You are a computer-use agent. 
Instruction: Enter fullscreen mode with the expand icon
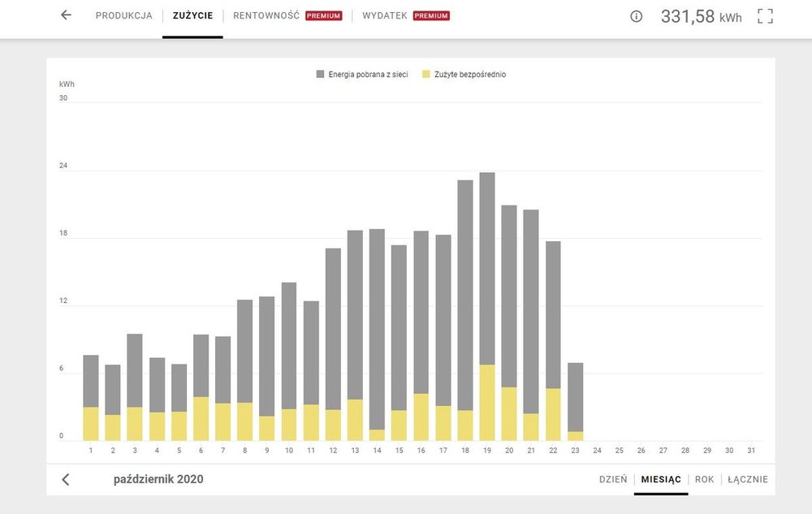pyautogui.click(x=765, y=16)
